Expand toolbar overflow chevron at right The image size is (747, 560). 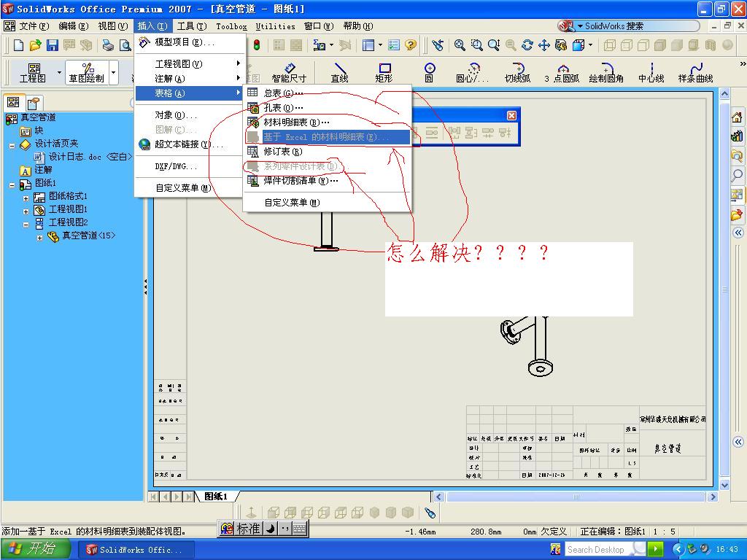pyautogui.click(x=742, y=63)
